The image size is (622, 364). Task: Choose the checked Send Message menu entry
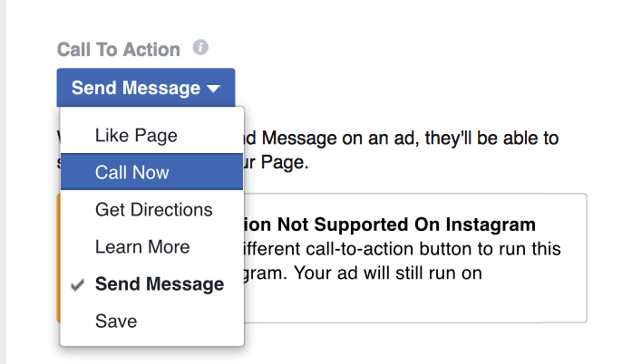[151, 284]
